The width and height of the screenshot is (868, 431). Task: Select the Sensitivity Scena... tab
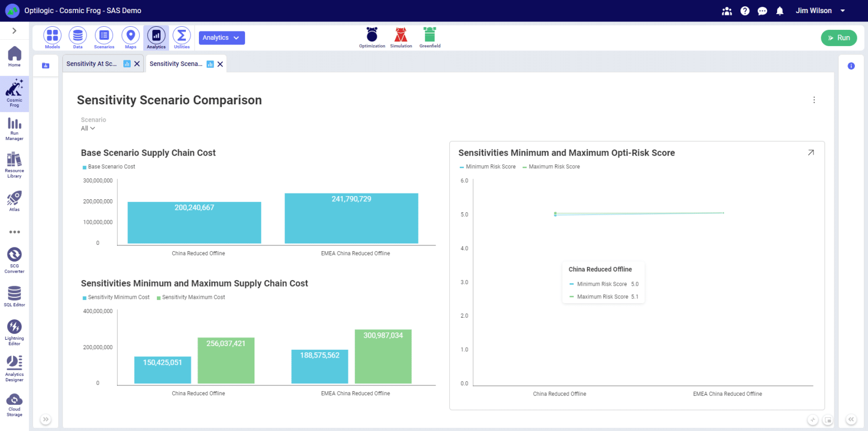[176, 64]
